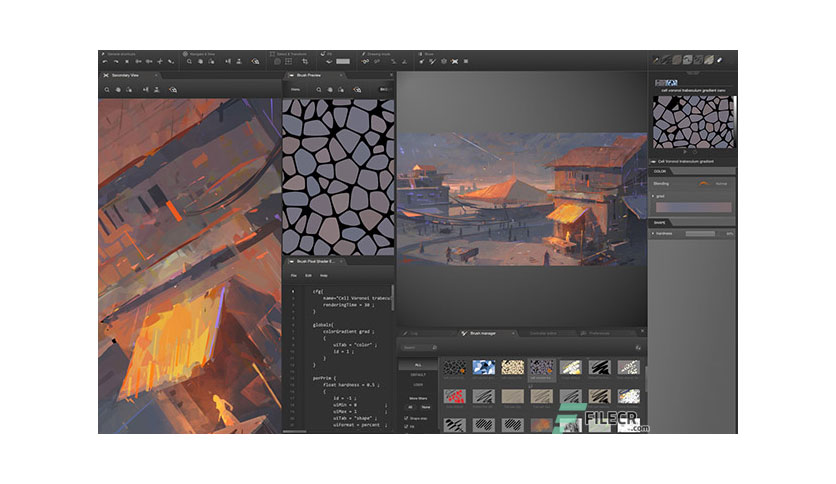This screenshot has height=484, width=836.
Task: Adjust the hardness slider
Action: click(x=700, y=233)
